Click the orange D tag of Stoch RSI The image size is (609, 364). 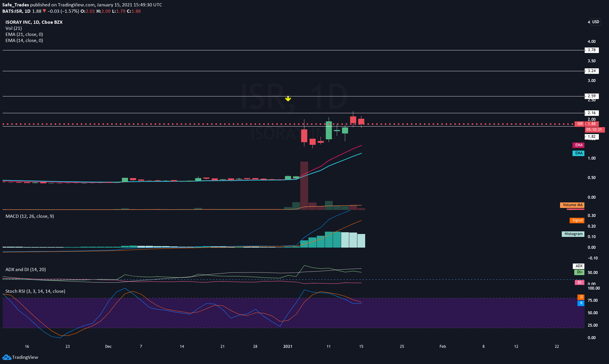tap(581, 297)
